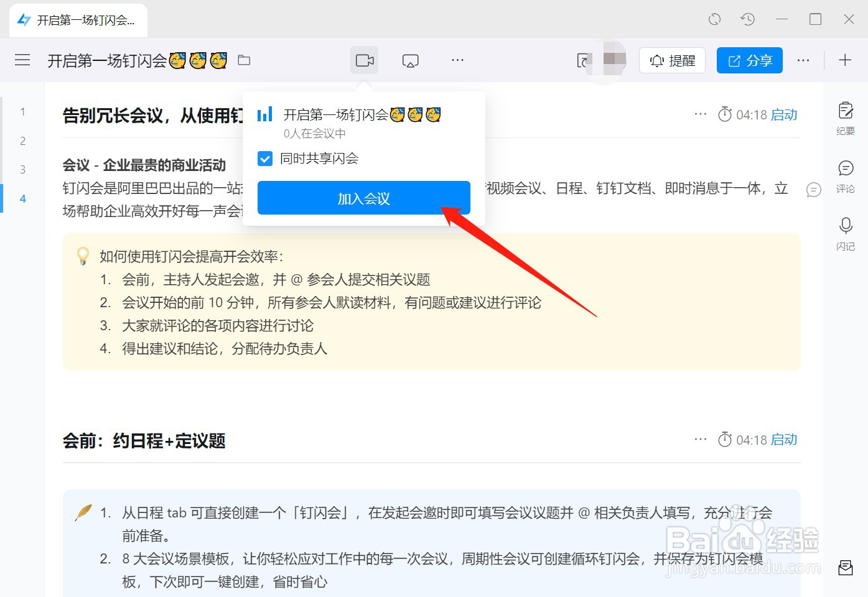This screenshot has height=597, width=868.
Task: Open the 纪要 minutes panel
Action: [x=846, y=118]
